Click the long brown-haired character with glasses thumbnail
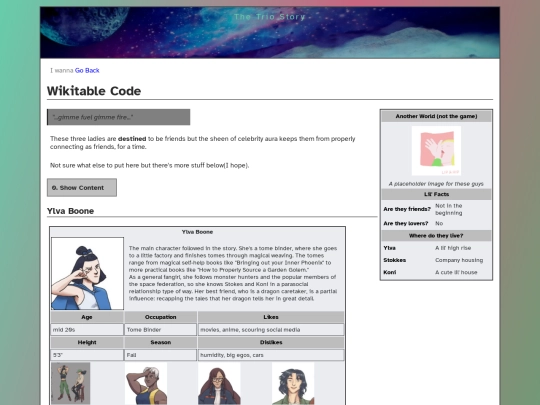Viewport: 540px width, 405px height. tap(219, 383)
